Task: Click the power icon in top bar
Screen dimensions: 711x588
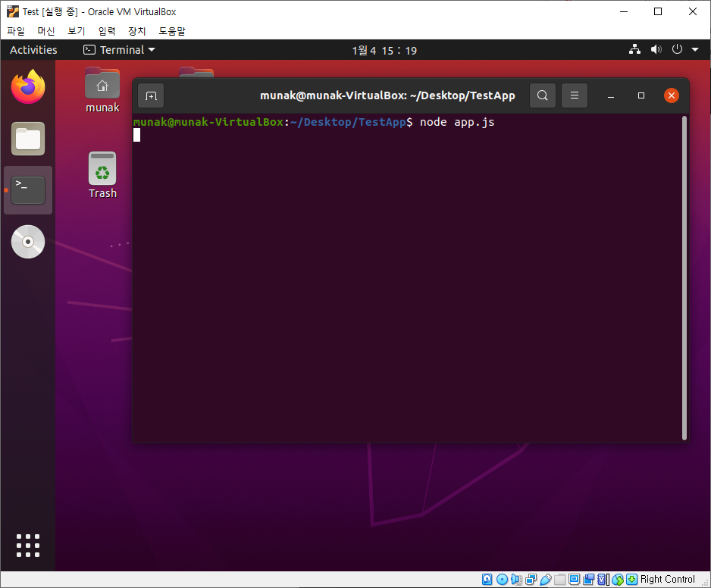Action: point(677,49)
